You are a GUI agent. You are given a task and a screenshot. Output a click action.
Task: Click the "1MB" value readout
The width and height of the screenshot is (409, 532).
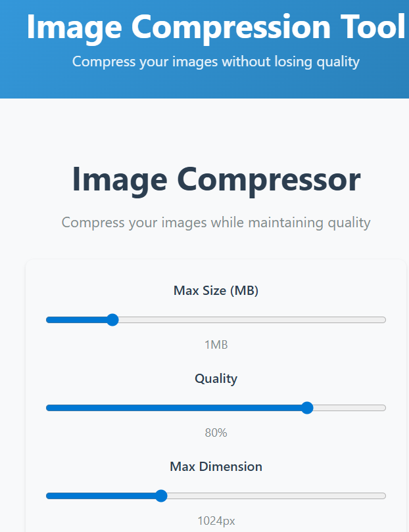216,345
